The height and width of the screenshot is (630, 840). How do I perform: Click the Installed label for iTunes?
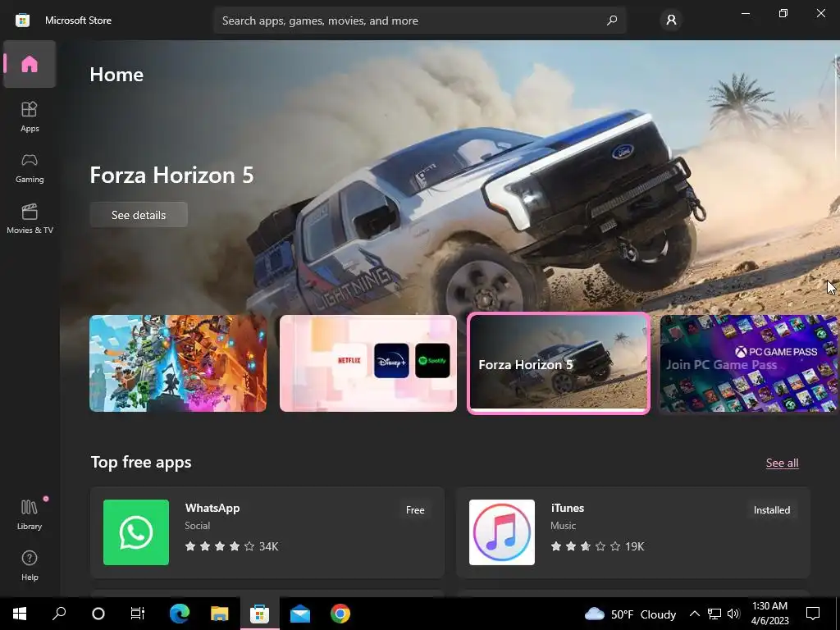tap(771, 510)
